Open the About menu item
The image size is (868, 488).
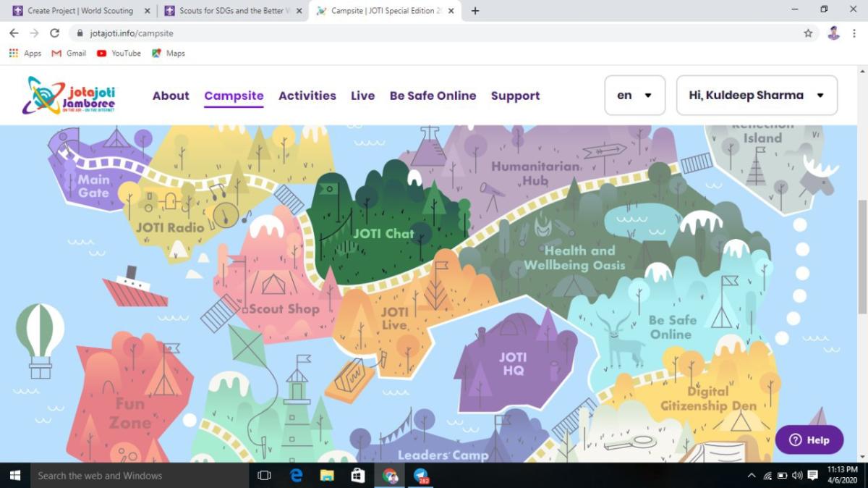click(x=171, y=96)
